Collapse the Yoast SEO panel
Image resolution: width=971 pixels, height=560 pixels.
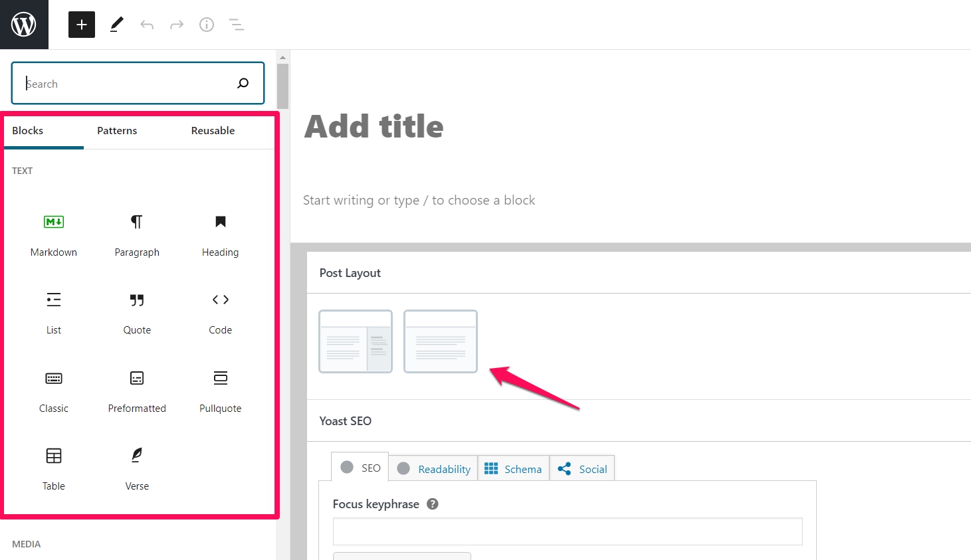pyautogui.click(x=345, y=420)
